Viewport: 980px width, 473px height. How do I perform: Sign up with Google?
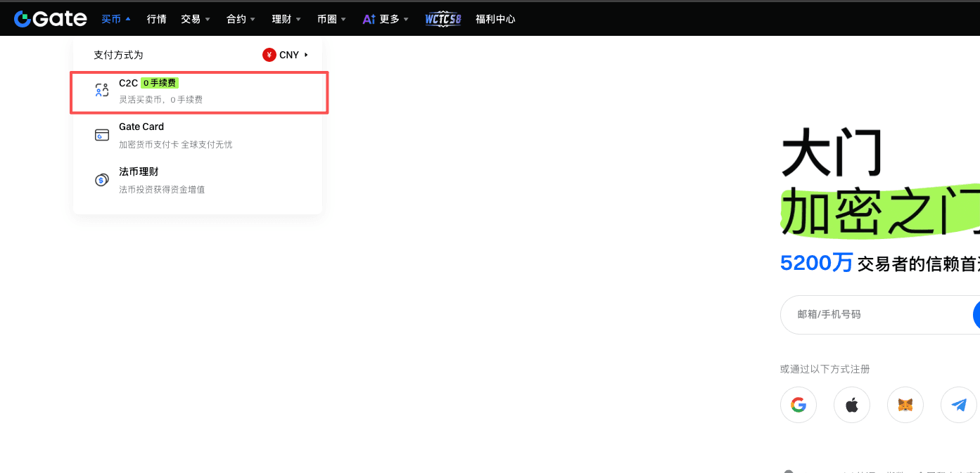click(x=798, y=405)
